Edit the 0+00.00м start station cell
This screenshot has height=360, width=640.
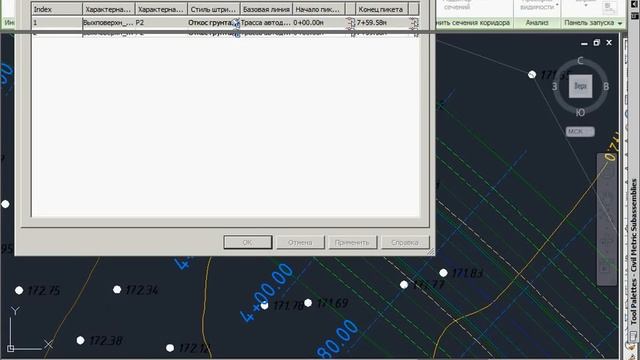319,23
